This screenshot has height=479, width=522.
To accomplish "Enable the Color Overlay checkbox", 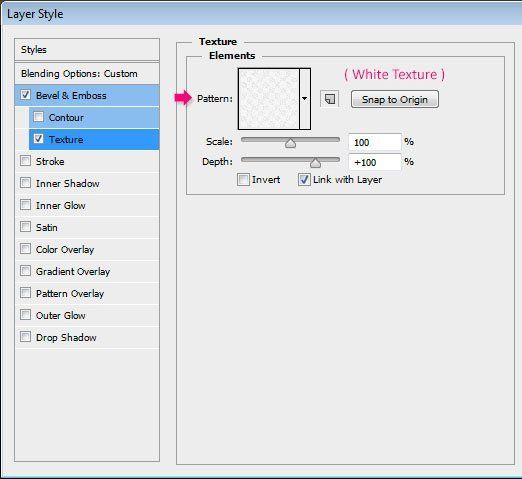I will tap(26, 249).
